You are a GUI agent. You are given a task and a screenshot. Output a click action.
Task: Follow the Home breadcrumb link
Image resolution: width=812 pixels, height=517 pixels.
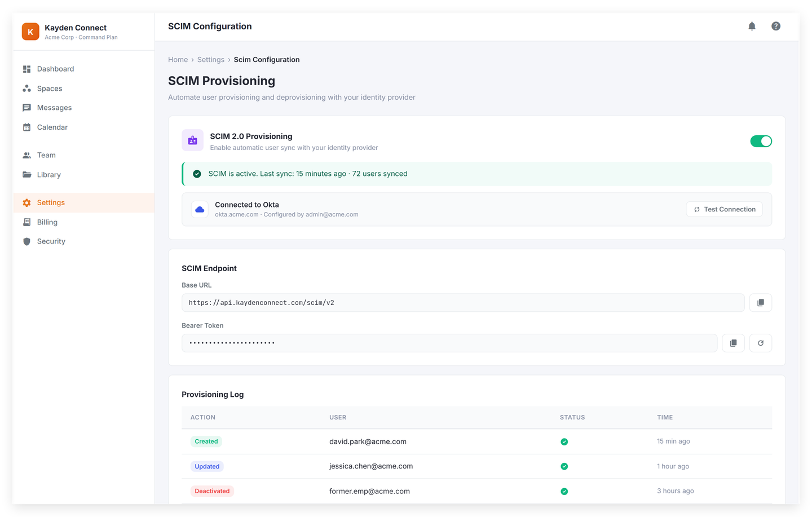pyautogui.click(x=178, y=60)
